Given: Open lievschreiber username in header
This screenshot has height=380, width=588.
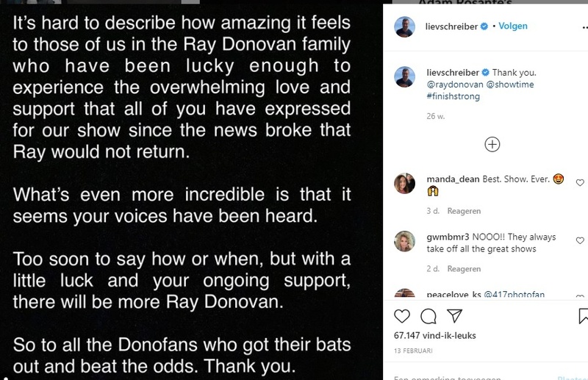Looking at the screenshot, I should 452,26.
